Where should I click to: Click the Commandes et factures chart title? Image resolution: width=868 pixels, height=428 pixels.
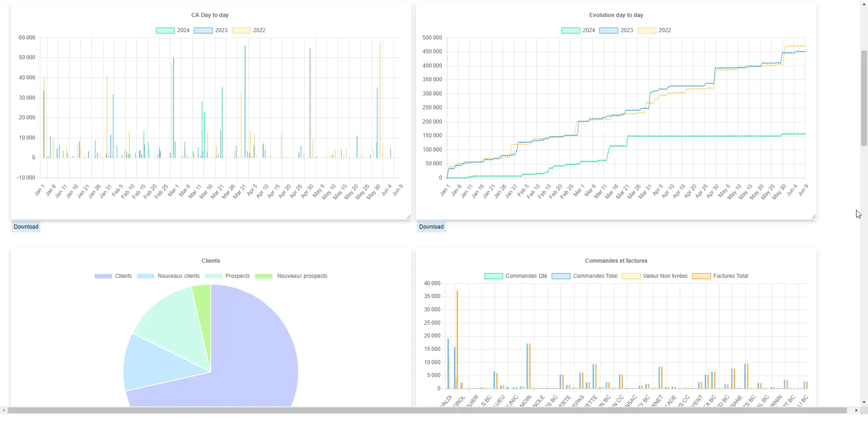tap(616, 261)
